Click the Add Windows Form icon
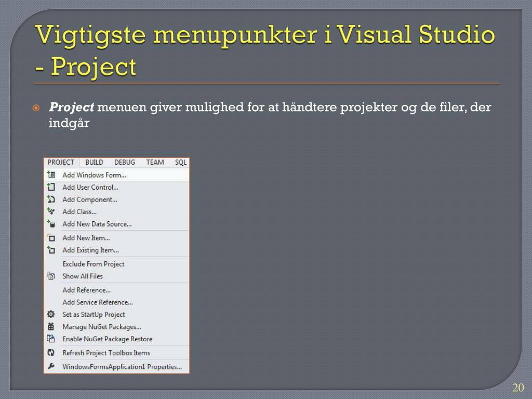The height and width of the screenshot is (399, 532). pyautogui.click(x=51, y=175)
